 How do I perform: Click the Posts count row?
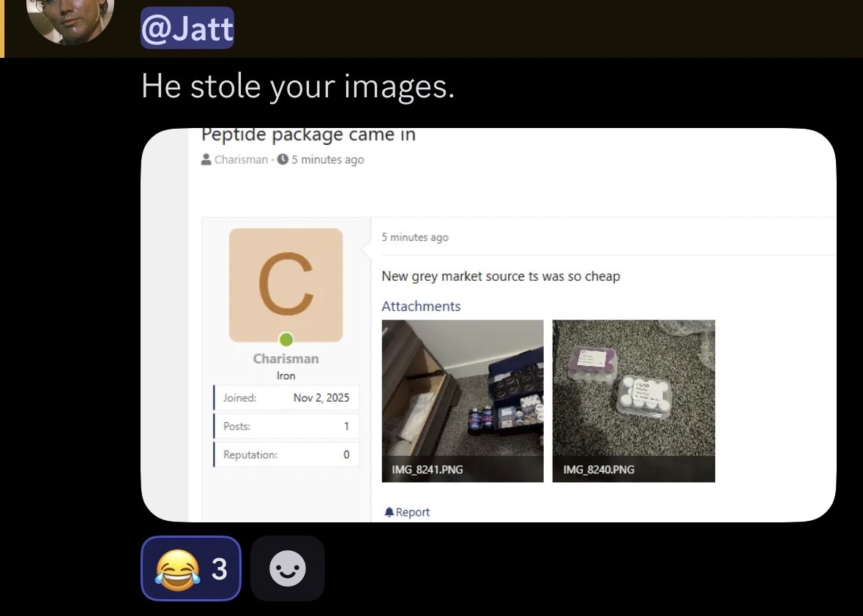tap(286, 426)
